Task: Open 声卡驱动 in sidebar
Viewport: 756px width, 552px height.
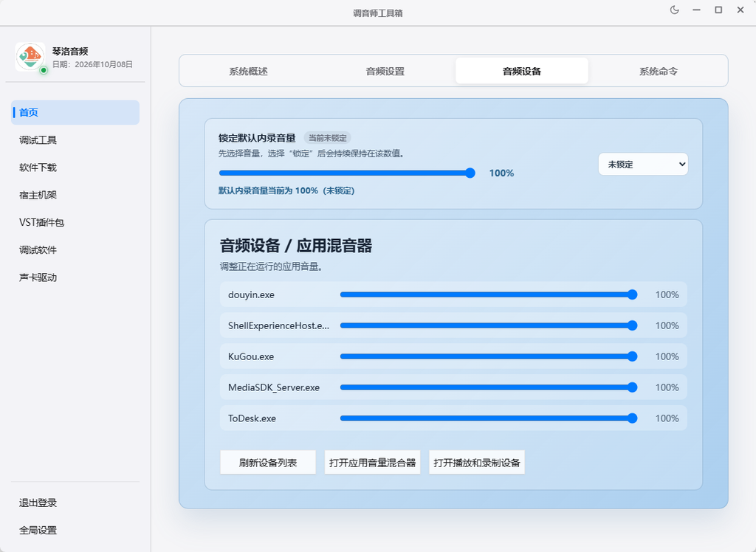Action: click(75, 277)
